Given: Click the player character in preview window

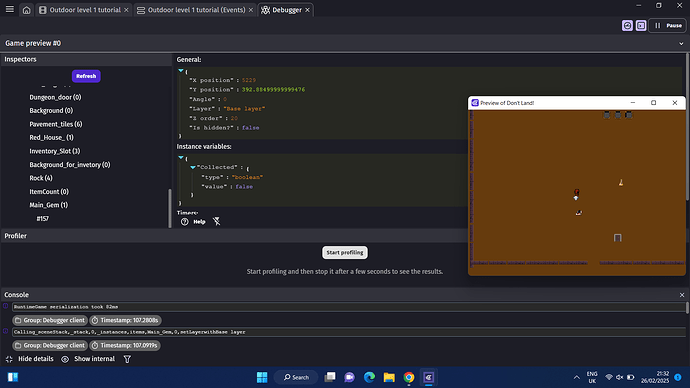Looking at the screenshot, I should (x=576, y=194).
